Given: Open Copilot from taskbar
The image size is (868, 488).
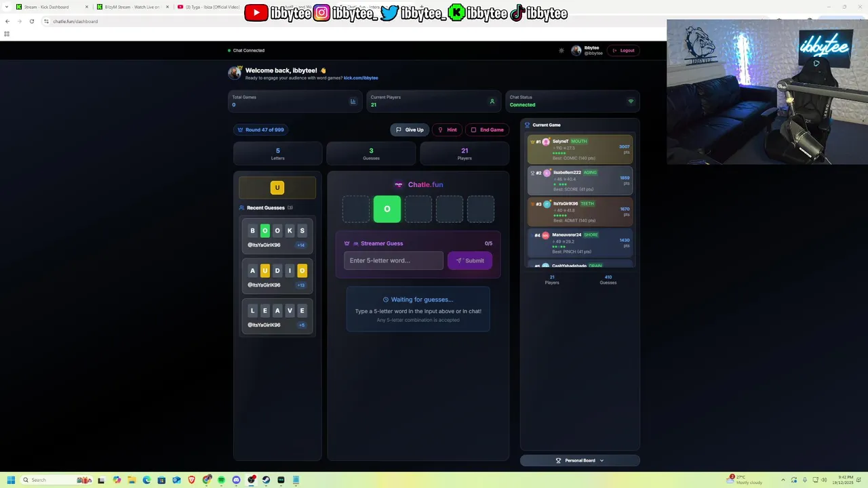Looking at the screenshot, I should [x=117, y=480].
